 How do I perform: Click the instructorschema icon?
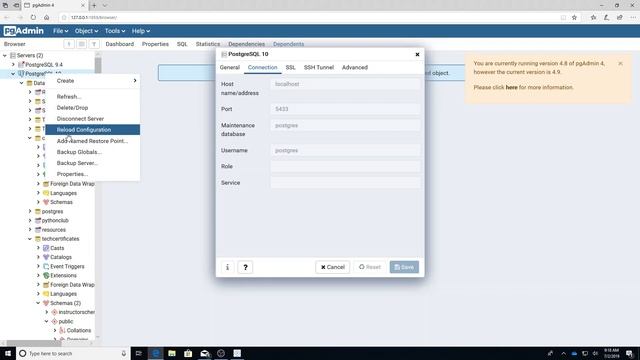pyautogui.click(x=54, y=312)
